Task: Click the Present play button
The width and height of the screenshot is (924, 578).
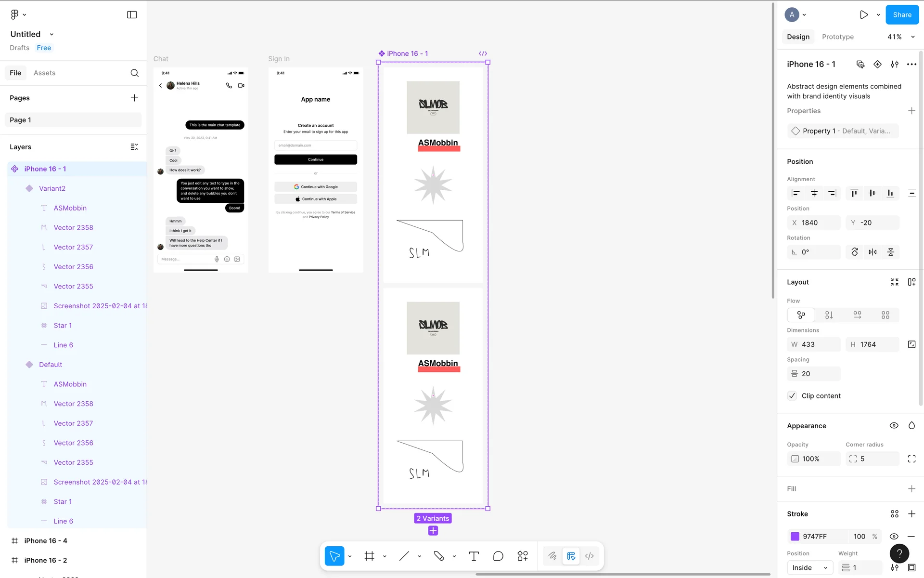Action: (x=864, y=15)
